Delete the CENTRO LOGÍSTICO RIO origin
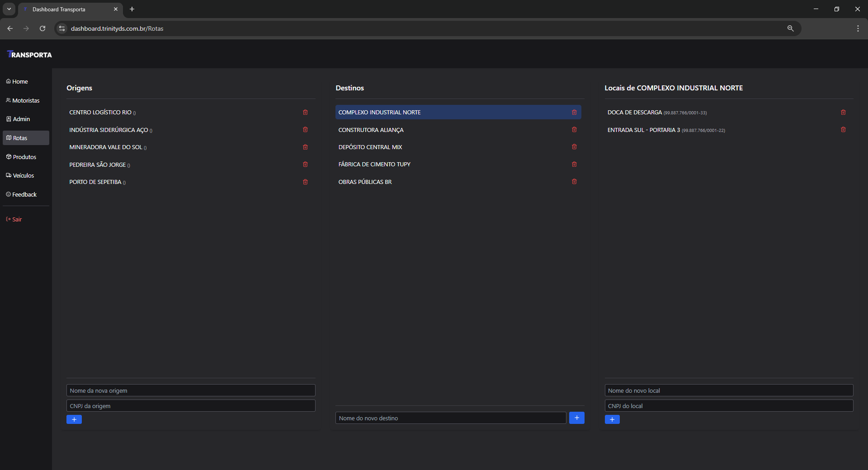This screenshot has width=868, height=470. point(305,112)
